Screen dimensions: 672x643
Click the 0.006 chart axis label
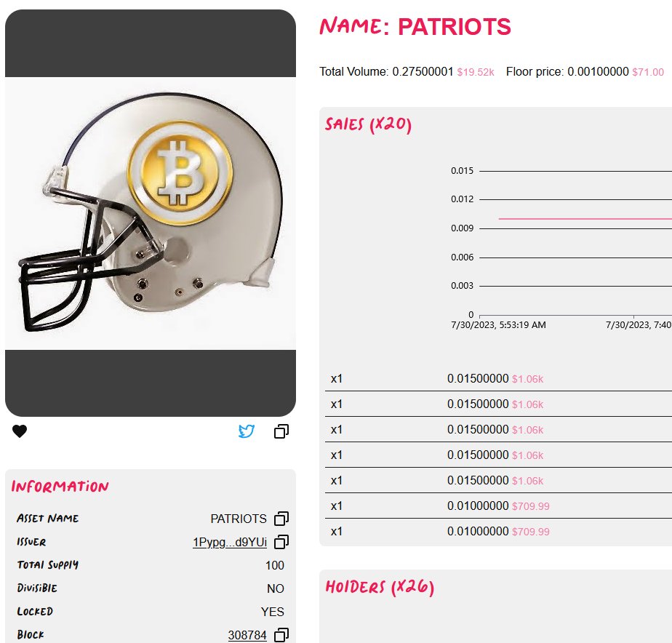click(x=462, y=257)
